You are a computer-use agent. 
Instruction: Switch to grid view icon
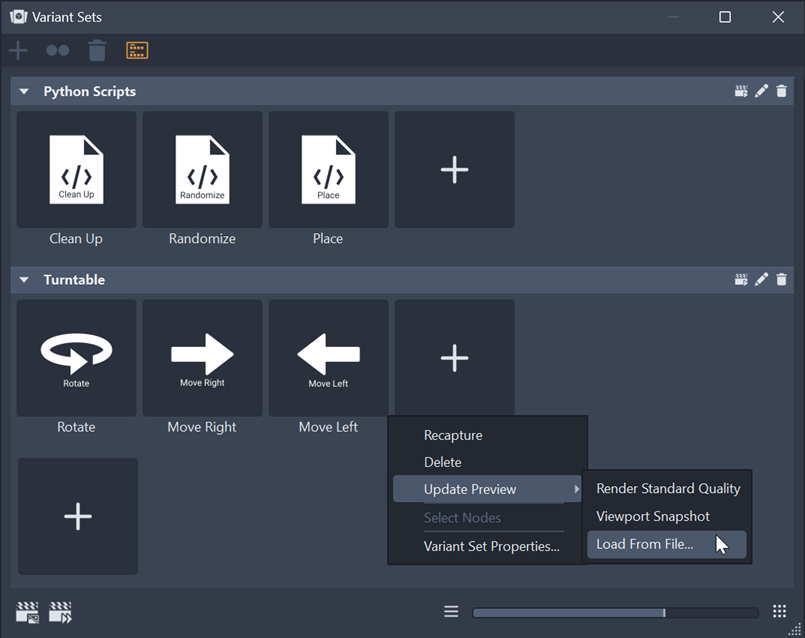click(x=779, y=611)
